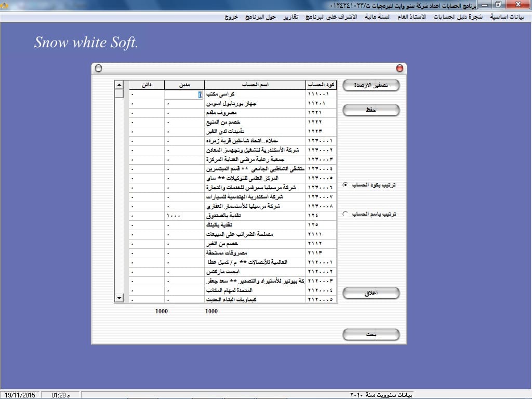Select المتحدة لمهام المكاتب account row
The image size is (532, 399).
[x=233, y=291]
